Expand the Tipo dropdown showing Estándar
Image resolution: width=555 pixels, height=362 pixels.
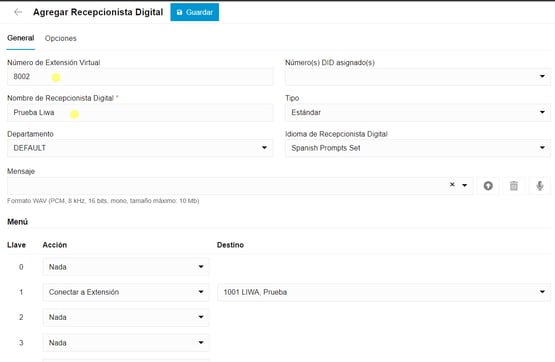tap(418, 113)
